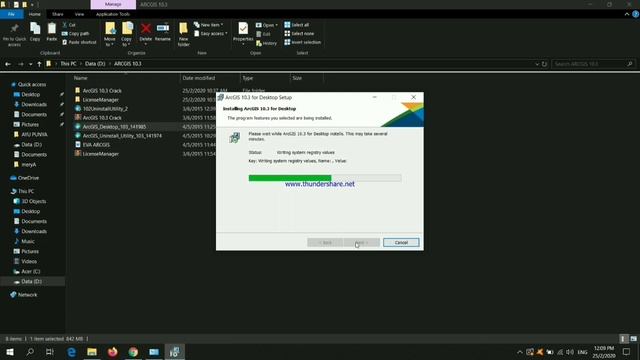Screen dimensions: 640x360
Task: Click the Manage contextual tab
Action: pyautogui.click(x=113, y=4)
